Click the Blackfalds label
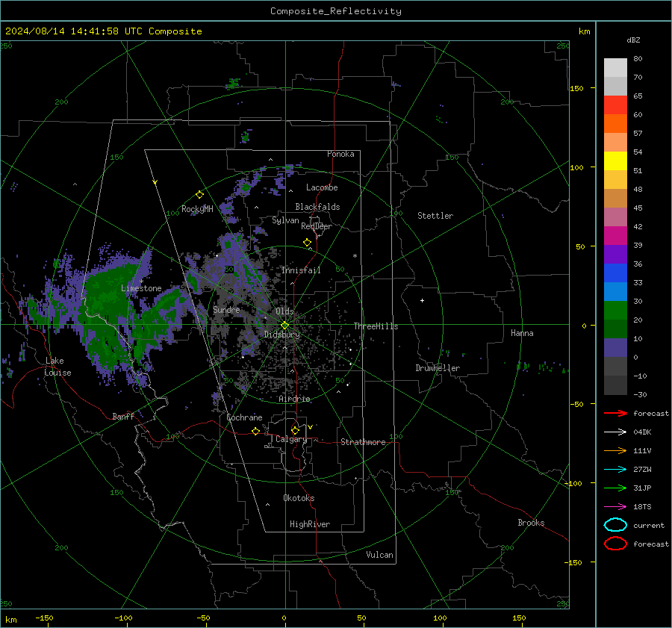 (317, 207)
